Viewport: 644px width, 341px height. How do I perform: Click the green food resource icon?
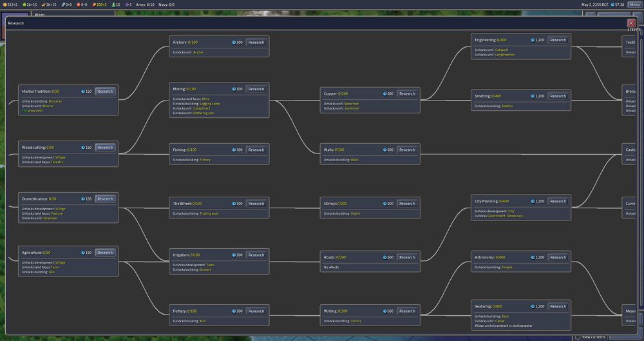24,5
